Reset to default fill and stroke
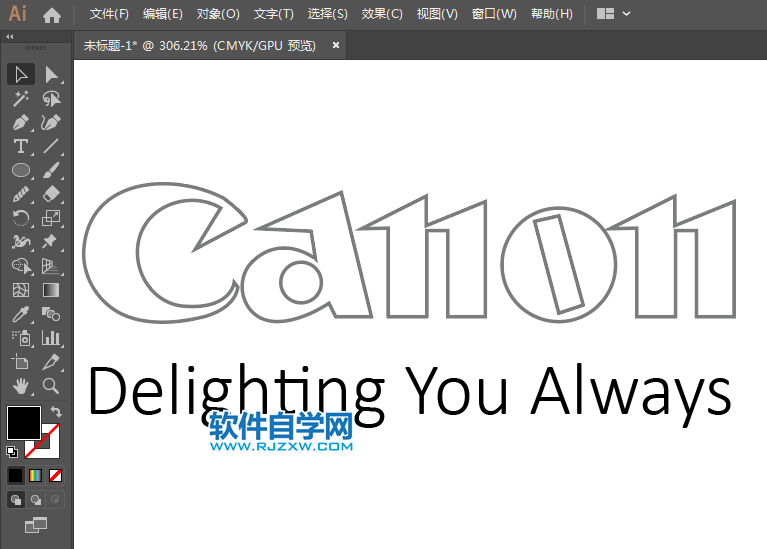Viewport: 767px width, 549px height. tap(12, 452)
